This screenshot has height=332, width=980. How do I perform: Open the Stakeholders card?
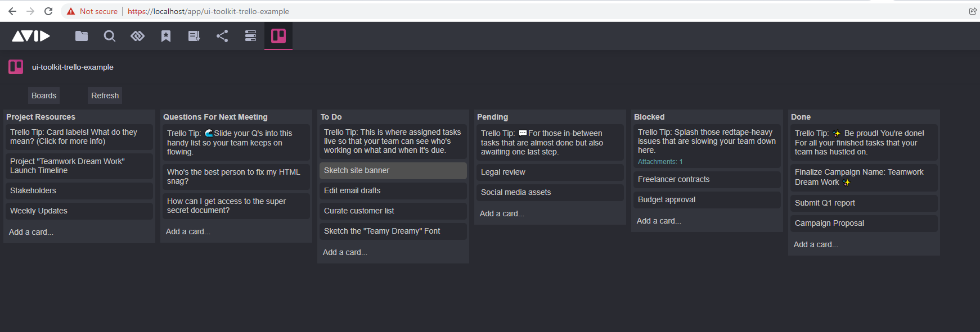tap(79, 190)
